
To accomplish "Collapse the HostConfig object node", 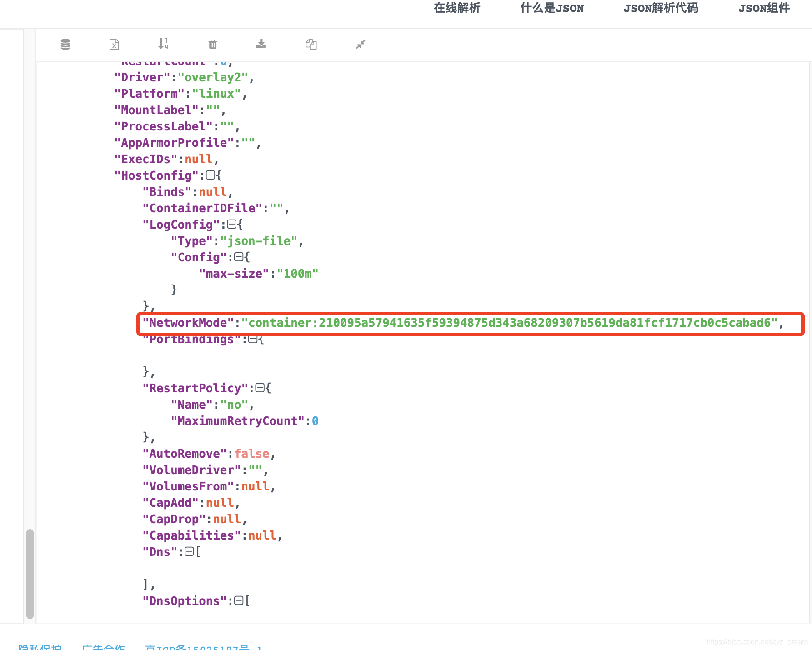I will click(x=211, y=175).
